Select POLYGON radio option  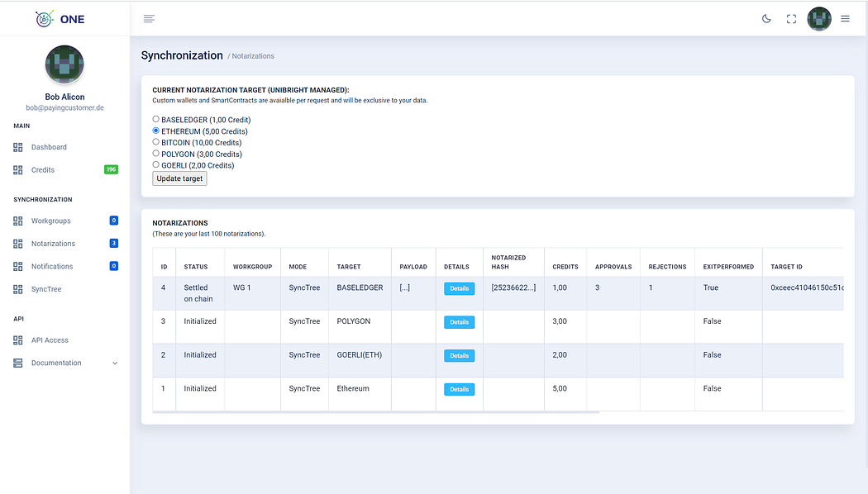pos(156,153)
